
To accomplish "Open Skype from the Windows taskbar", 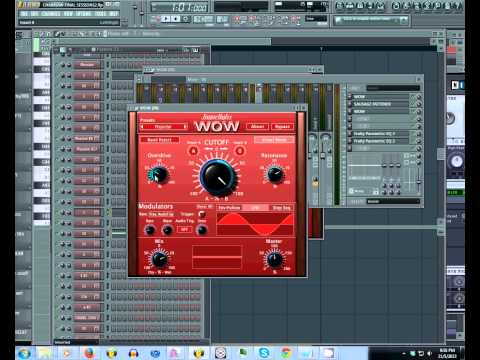I will (x=264, y=353).
